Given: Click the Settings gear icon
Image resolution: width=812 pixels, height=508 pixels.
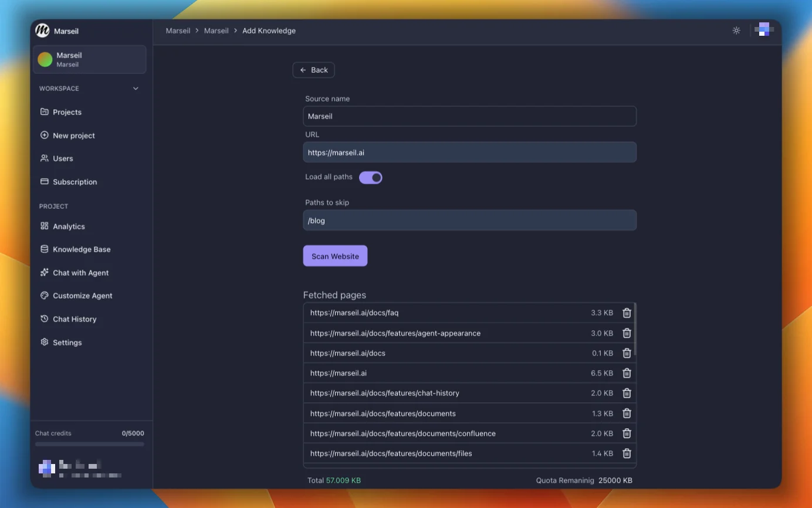Looking at the screenshot, I should (x=44, y=342).
